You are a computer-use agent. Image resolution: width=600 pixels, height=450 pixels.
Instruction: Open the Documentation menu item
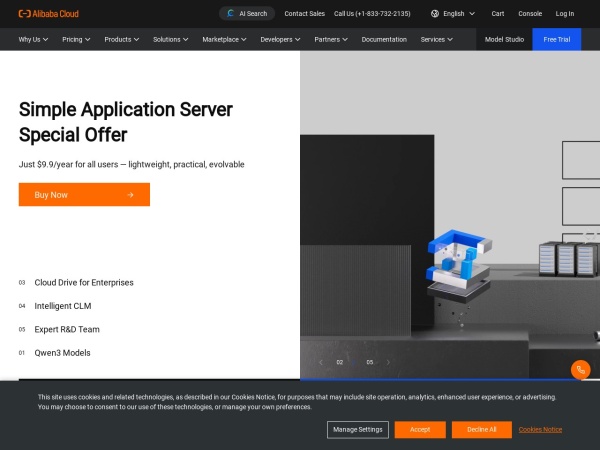click(384, 39)
